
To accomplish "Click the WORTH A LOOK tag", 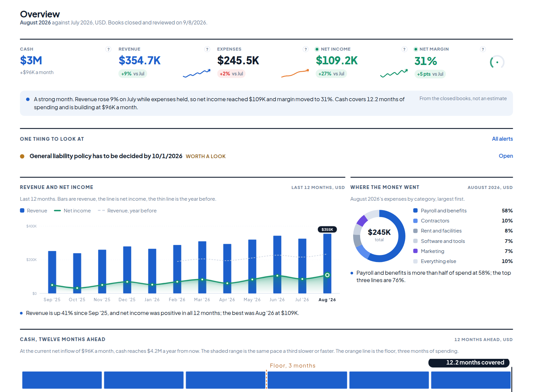I will click(x=206, y=156).
